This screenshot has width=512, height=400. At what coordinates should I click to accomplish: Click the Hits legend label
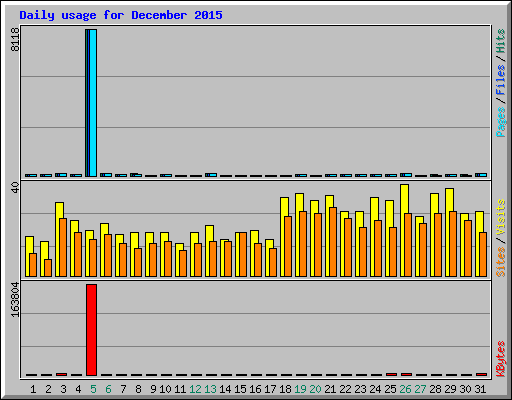[501, 41]
